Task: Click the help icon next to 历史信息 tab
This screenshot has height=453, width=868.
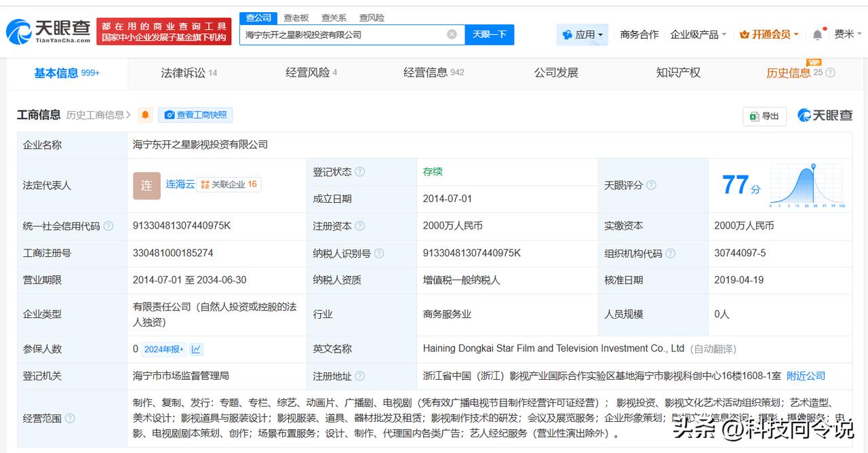Action: (x=830, y=73)
